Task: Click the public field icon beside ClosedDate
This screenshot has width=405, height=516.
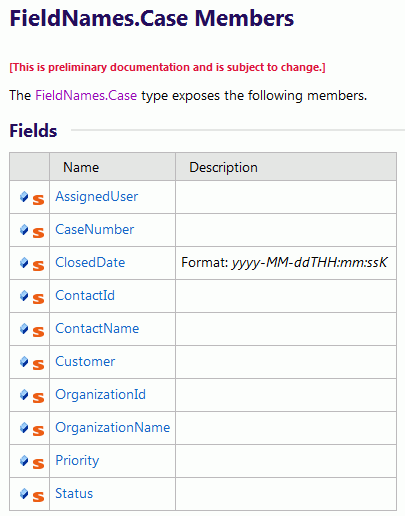Action: click(x=24, y=263)
